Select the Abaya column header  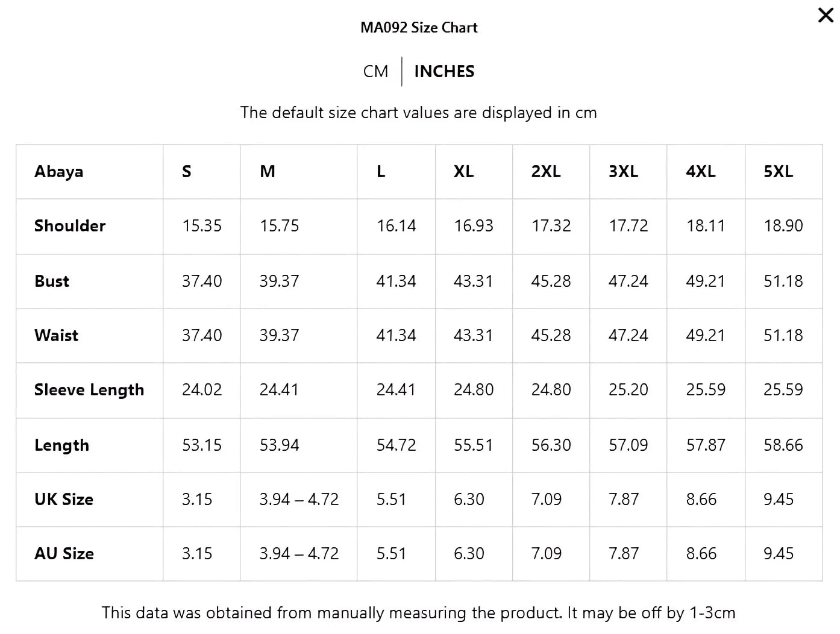click(x=59, y=172)
